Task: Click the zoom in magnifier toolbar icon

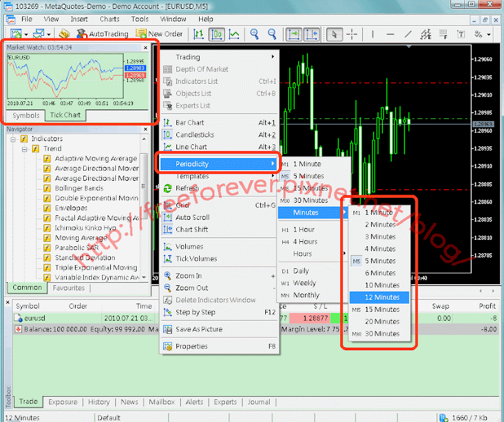Action: coord(255,34)
